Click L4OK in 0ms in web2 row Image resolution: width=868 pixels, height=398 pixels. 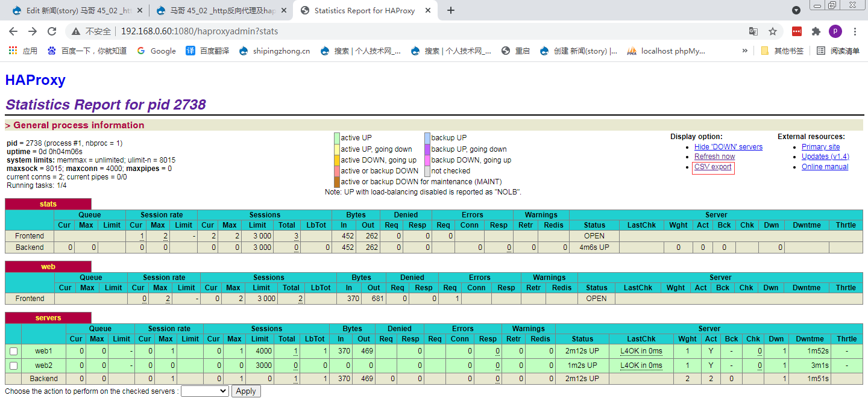coord(641,365)
